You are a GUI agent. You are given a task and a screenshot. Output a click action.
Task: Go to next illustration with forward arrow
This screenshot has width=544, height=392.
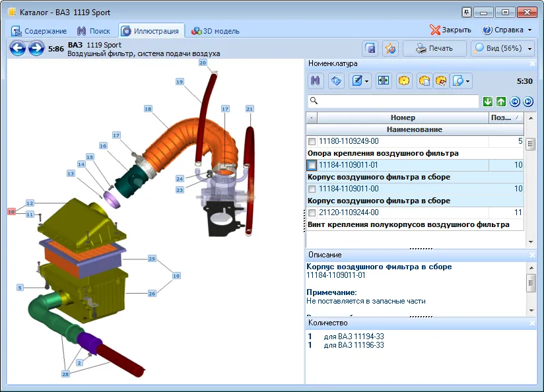36,48
